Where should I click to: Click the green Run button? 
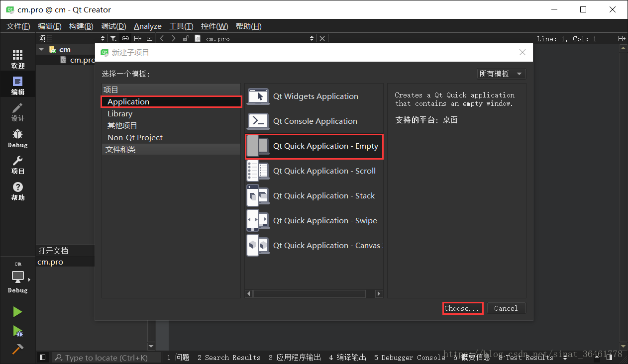point(18,312)
